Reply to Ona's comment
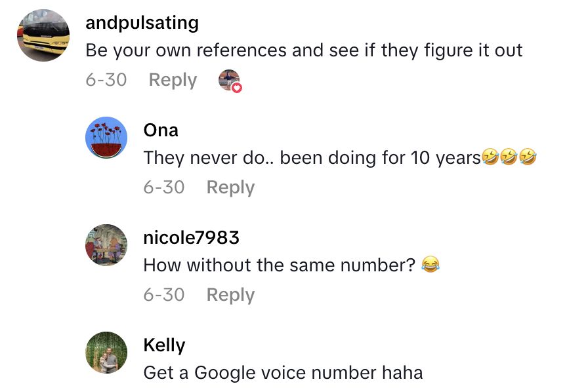Image resolution: width=588 pixels, height=388 pixels. (230, 187)
